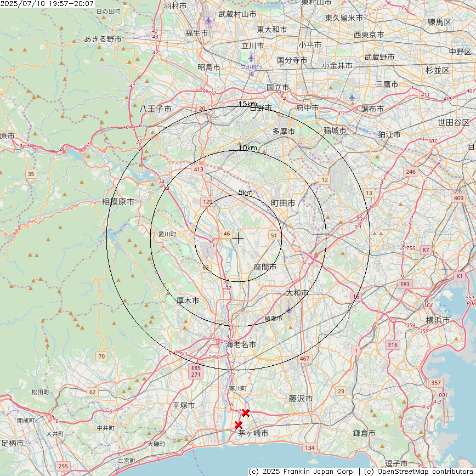Click the crosshair at the circle center

point(239,239)
